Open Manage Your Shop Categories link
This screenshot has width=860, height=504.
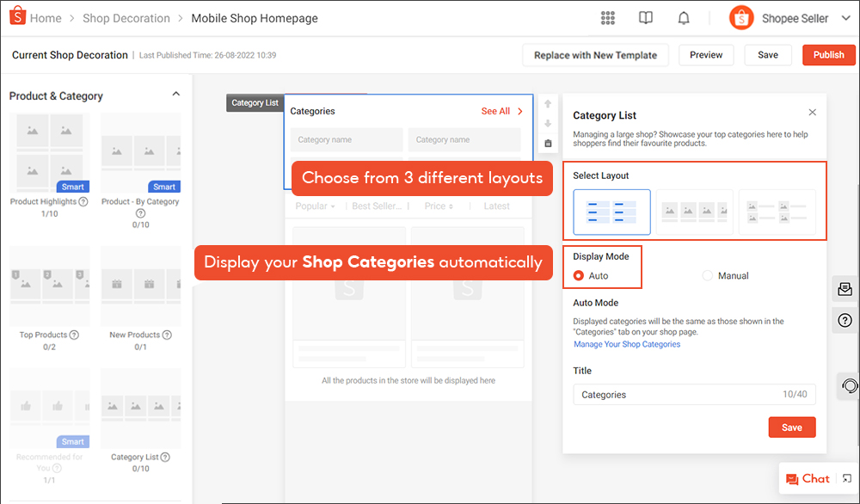(627, 344)
